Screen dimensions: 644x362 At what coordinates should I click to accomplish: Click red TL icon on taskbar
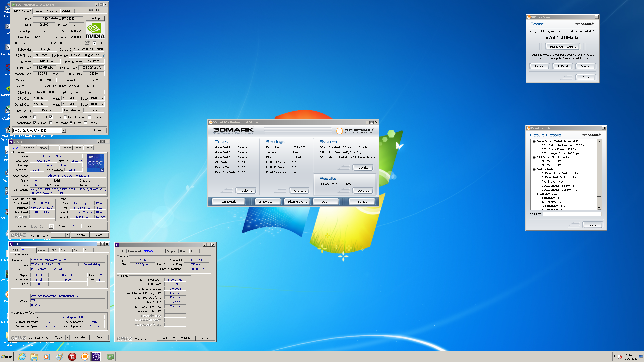(x=72, y=356)
